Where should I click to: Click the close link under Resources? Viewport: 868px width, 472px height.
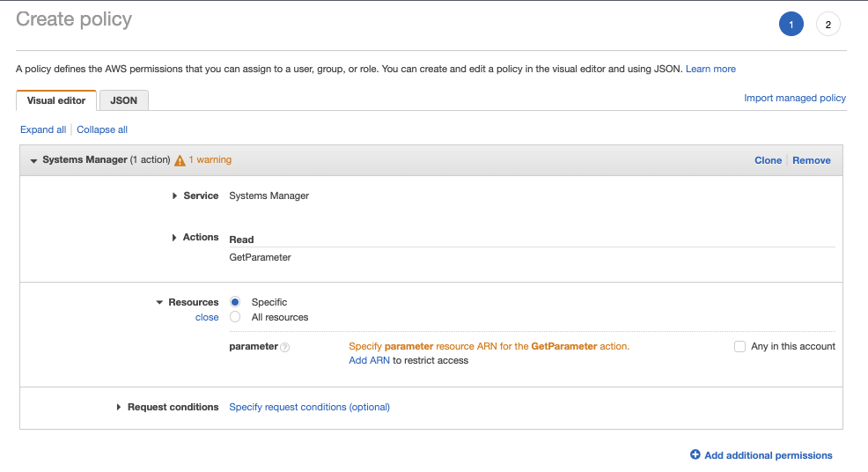click(x=207, y=317)
